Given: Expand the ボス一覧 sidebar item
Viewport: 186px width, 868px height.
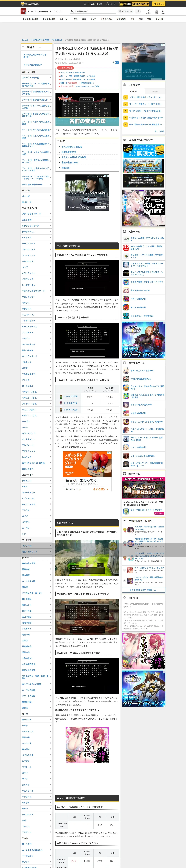Looking at the screenshot, I should point(37,196).
